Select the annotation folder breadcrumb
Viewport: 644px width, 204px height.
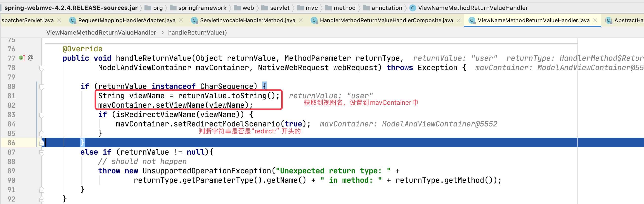[383, 8]
